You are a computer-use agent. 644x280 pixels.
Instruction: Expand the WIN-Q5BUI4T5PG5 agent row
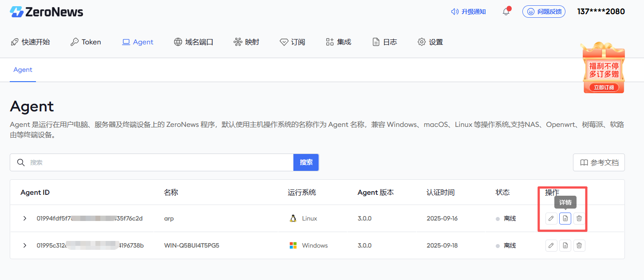click(25, 245)
